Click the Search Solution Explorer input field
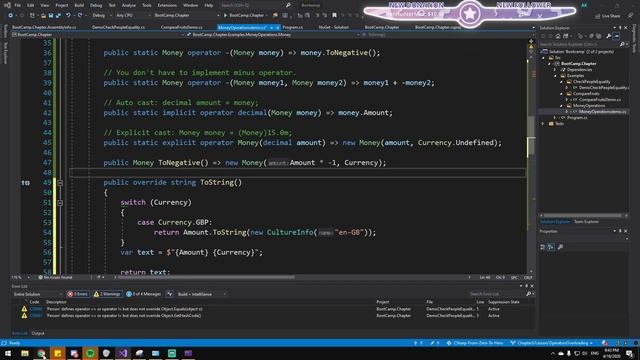The image size is (640, 360). [x=579, y=44]
